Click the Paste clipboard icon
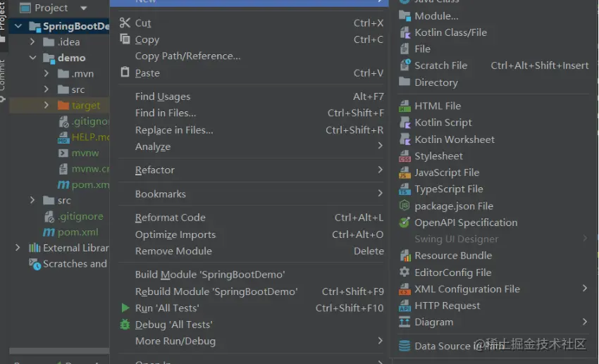Image resolution: width=599 pixels, height=364 pixels. click(125, 73)
